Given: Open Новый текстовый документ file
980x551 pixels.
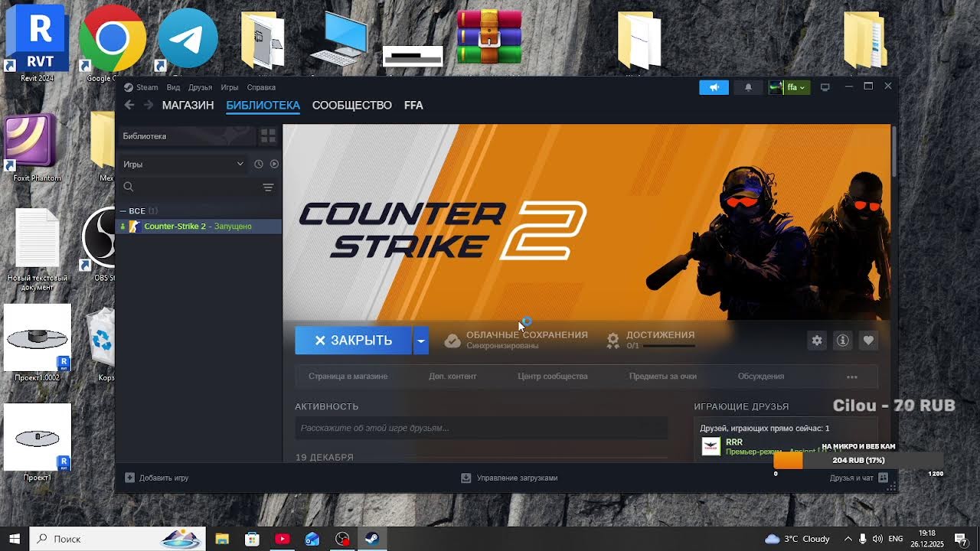Looking at the screenshot, I should click(x=38, y=249).
